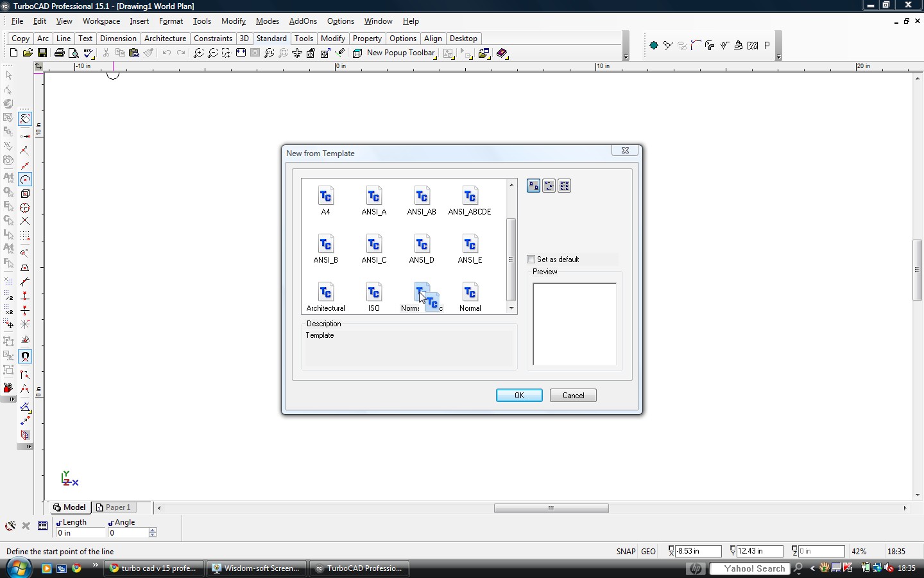
Task: Toggle the lock beside the Angle field
Action: (110, 523)
